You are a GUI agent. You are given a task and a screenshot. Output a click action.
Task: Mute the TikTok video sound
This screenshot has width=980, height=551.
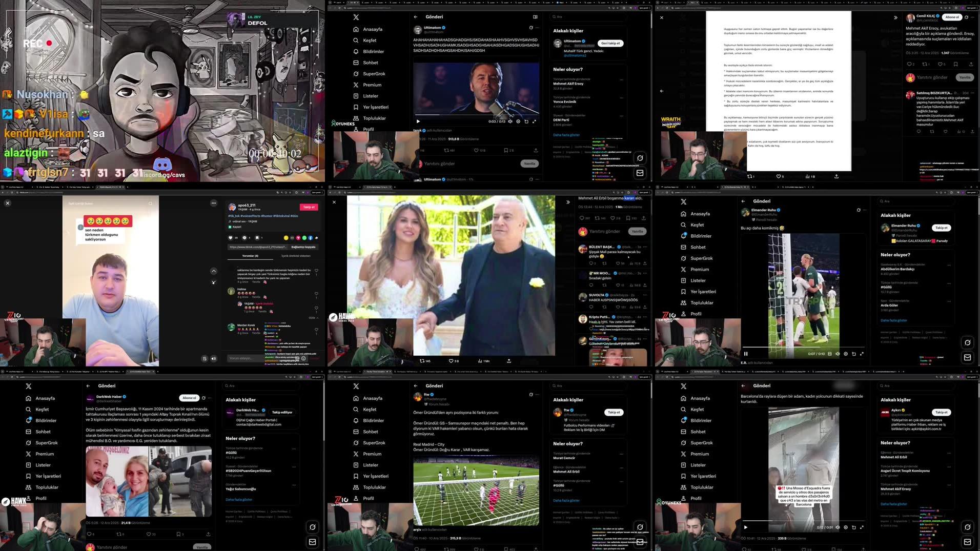point(214,358)
